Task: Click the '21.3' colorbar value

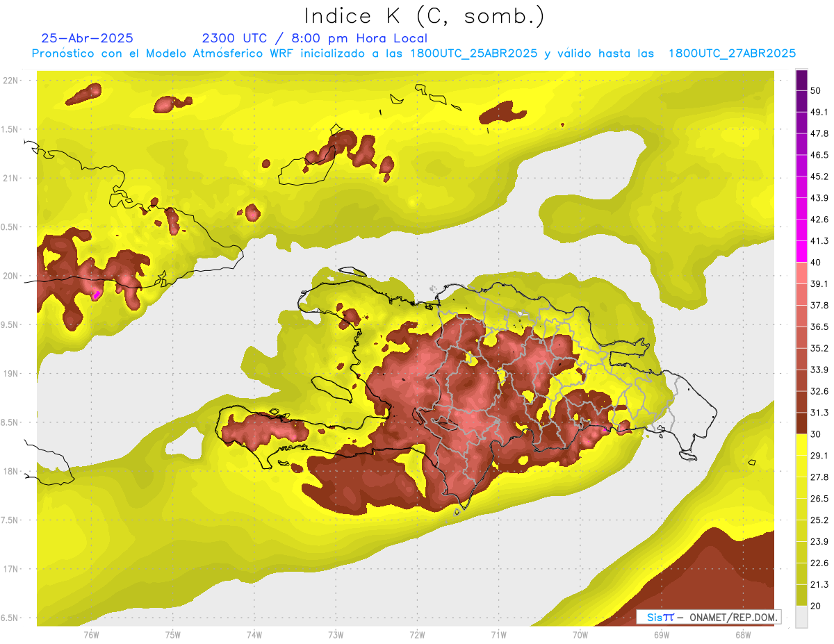Action: coord(819,584)
